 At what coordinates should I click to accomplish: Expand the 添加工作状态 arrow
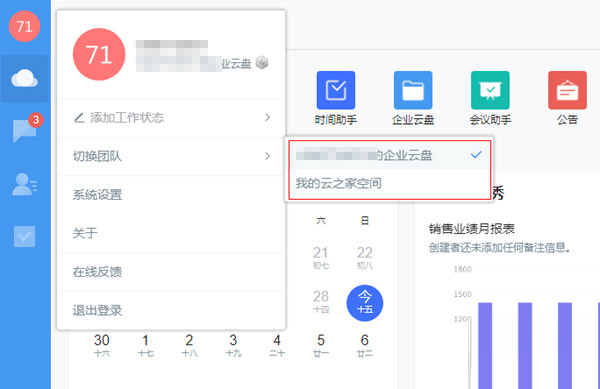(267, 117)
